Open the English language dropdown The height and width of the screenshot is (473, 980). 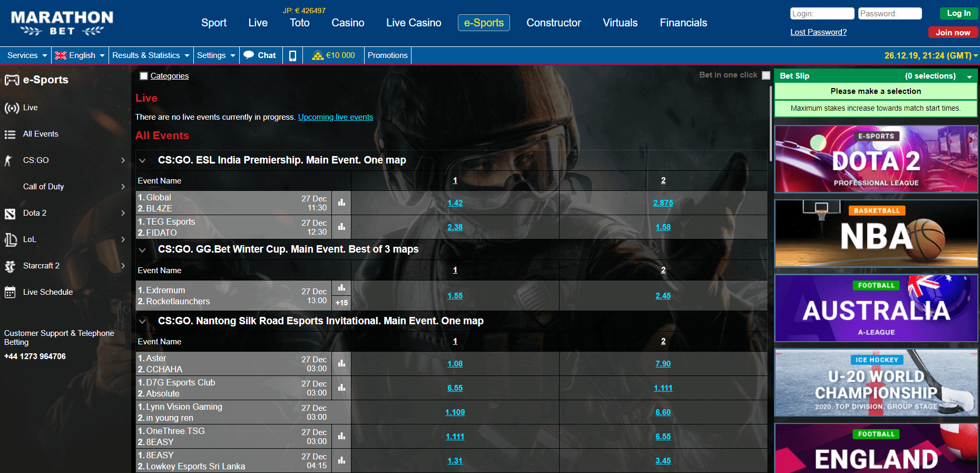coord(80,55)
